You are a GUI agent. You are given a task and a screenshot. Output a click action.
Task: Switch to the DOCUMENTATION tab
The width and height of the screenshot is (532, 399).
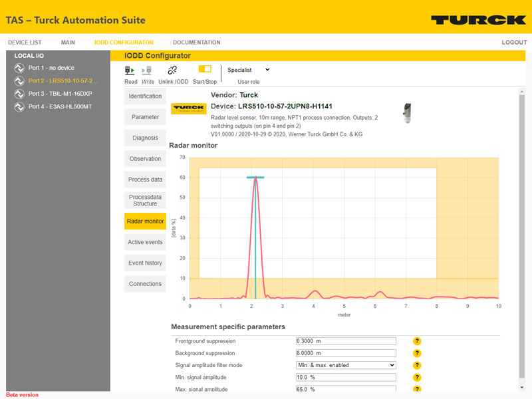(196, 43)
